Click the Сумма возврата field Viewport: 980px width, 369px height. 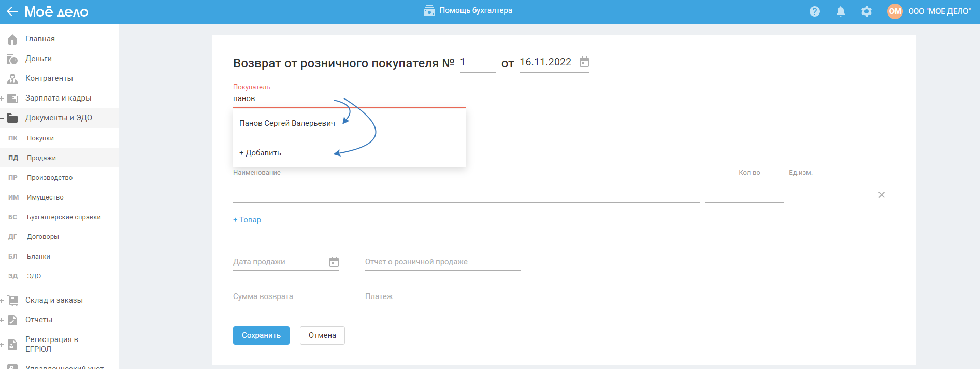(286, 296)
